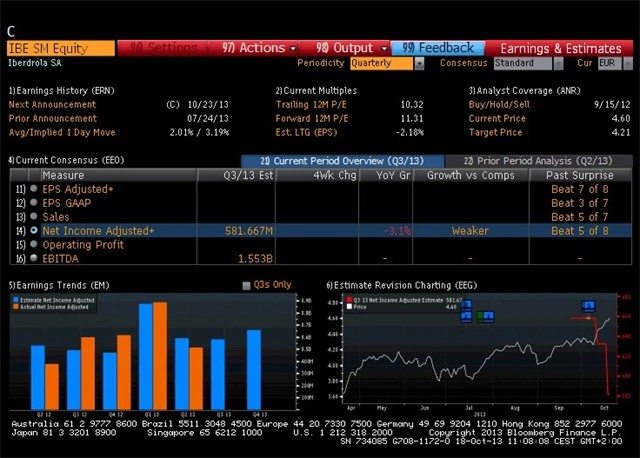Select the EBITDA row radio button
This screenshot has width=640, height=458.
tap(34, 258)
